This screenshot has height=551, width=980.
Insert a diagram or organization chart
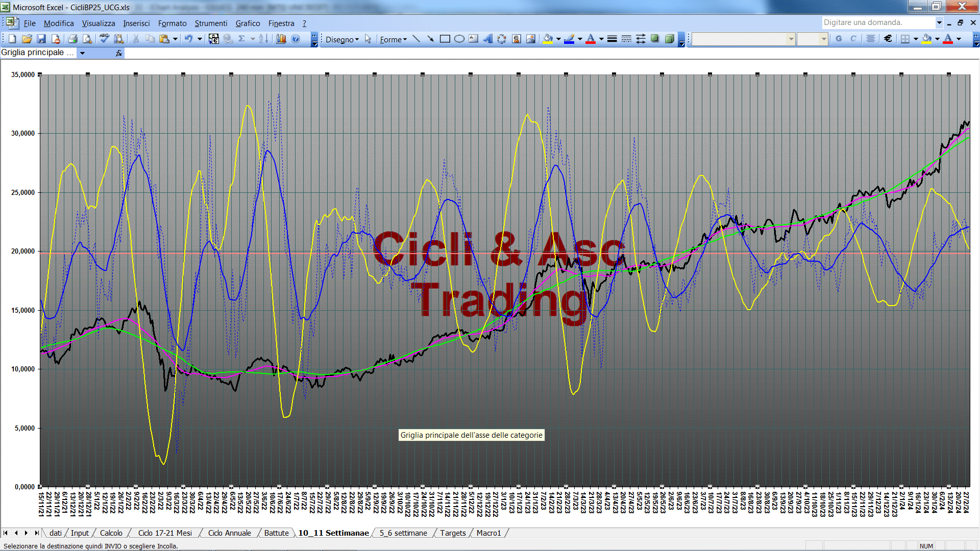tap(502, 39)
